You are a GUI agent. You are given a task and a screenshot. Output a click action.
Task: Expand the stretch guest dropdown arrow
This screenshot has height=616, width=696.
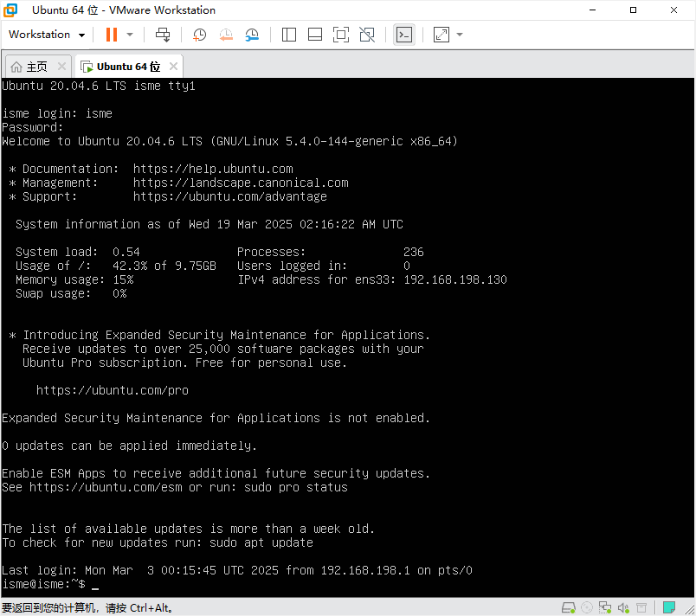tap(460, 35)
